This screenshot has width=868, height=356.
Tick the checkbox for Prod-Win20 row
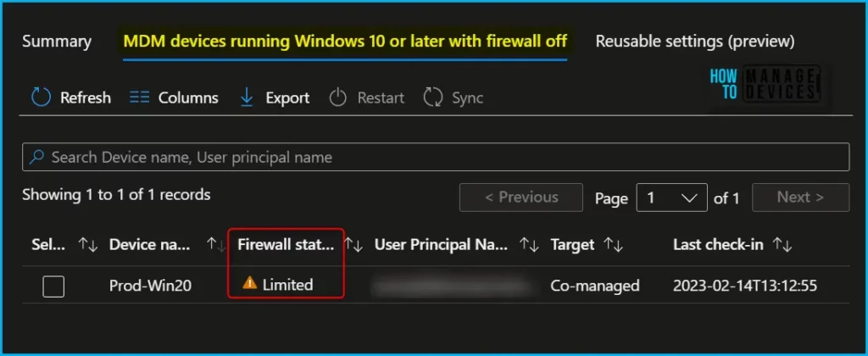click(53, 286)
